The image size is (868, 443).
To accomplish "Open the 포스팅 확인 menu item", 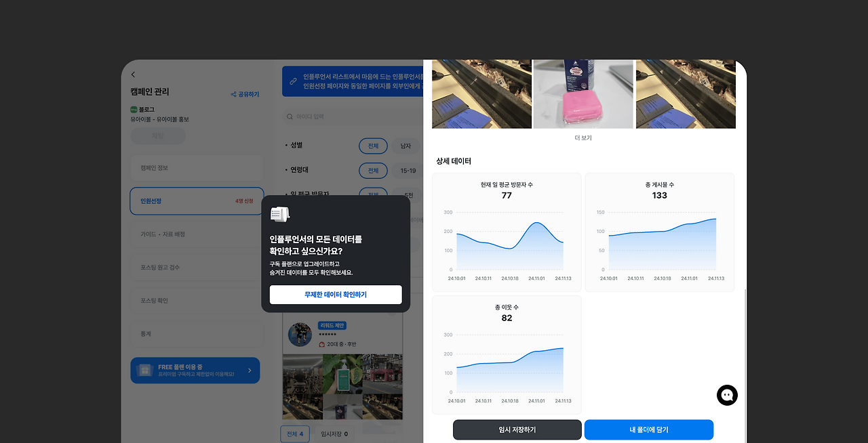I will point(197,301).
